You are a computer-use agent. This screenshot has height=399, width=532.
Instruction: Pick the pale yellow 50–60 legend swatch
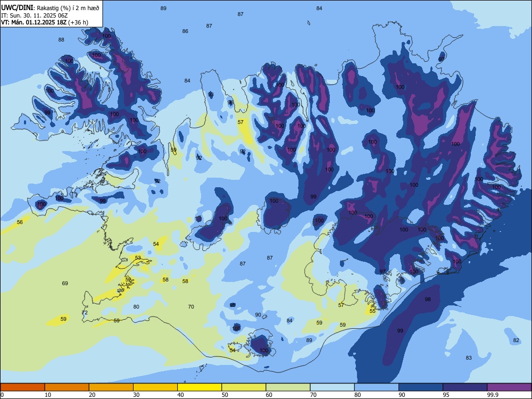pos(244,387)
